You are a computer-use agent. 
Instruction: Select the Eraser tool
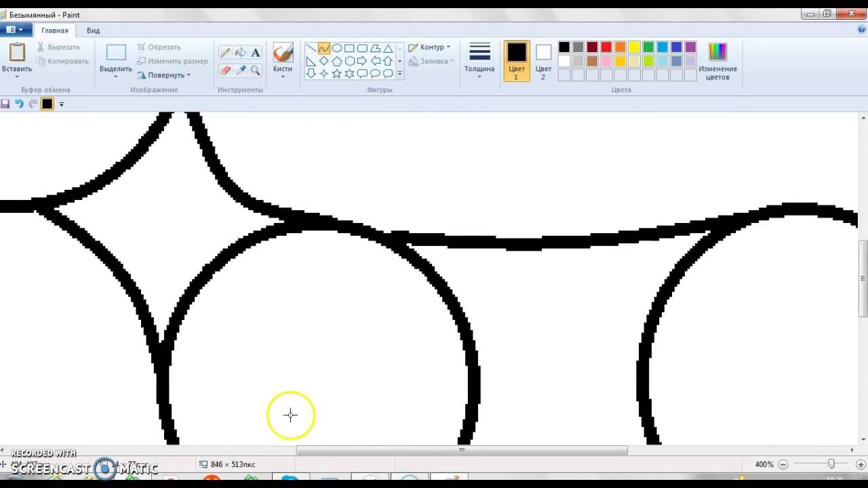pos(225,70)
